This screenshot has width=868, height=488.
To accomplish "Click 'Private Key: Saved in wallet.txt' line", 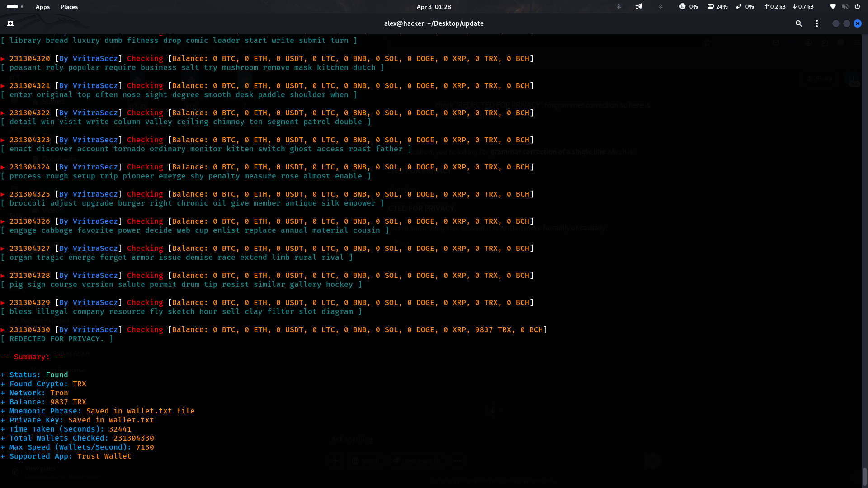I will [77, 420].
